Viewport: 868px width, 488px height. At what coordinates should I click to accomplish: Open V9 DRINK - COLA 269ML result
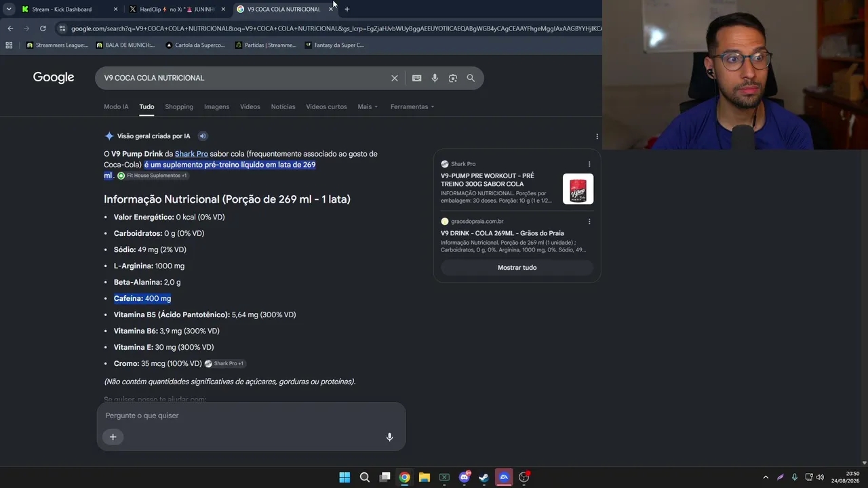tap(502, 233)
